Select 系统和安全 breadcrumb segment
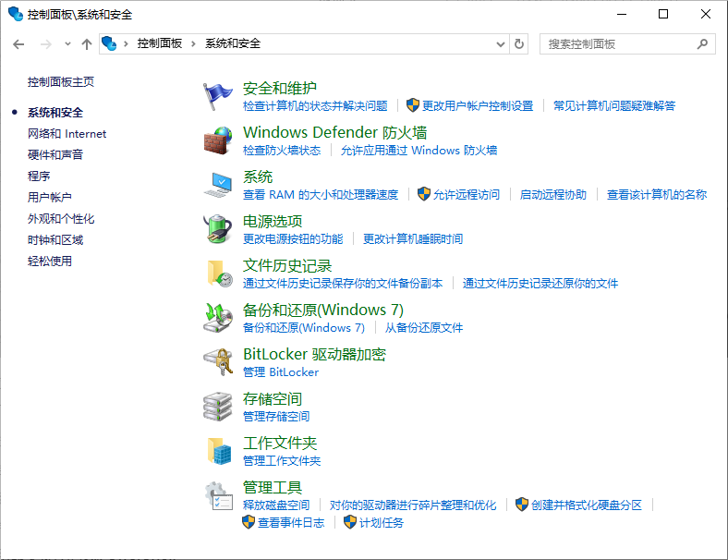The width and height of the screenshot is (728, 560). (x=233, y=43)
